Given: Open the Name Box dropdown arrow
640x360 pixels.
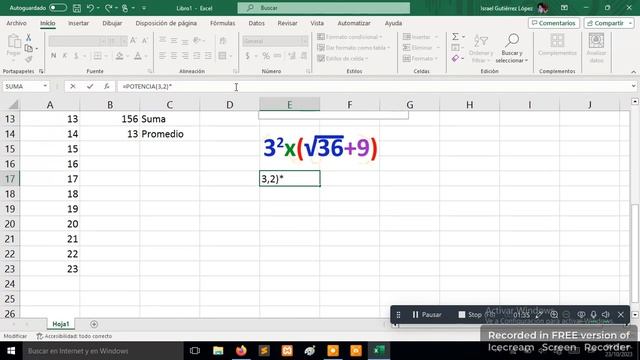Looking at the screenshot, I should [x=45, y=86].
